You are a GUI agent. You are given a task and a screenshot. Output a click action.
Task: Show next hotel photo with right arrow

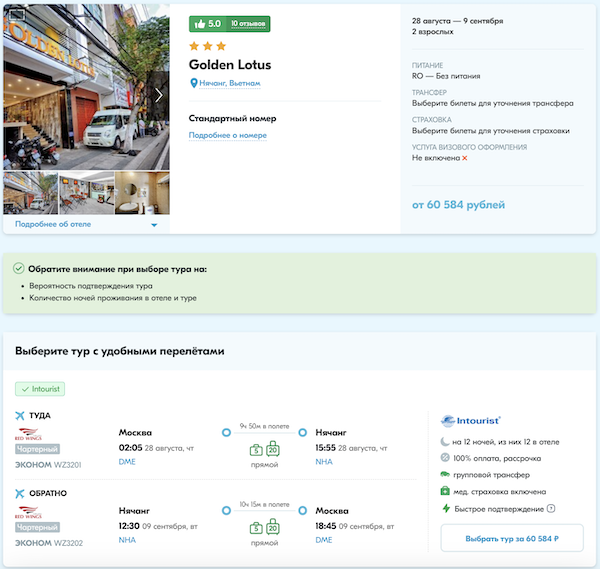(x=159, y=95)
